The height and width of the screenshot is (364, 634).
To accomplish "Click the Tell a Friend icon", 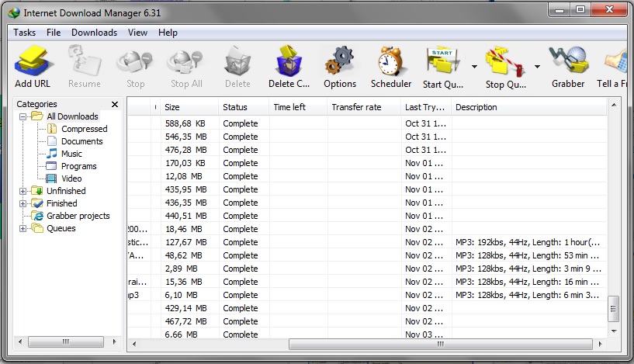I will click(616, 61).
